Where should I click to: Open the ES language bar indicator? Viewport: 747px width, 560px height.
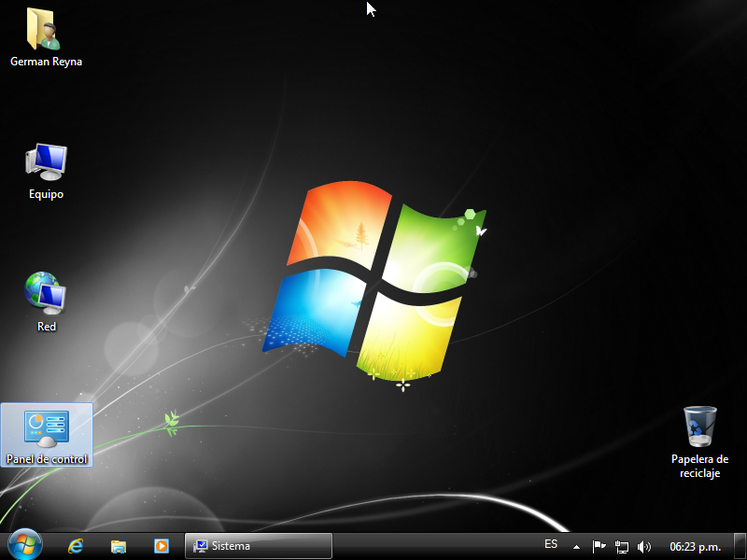(551, 544)
